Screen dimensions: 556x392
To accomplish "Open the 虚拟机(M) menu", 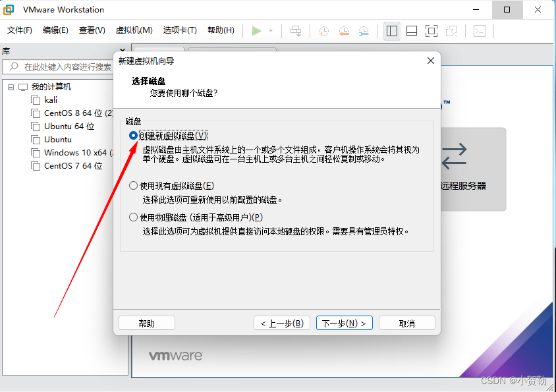I will (134, 30).
